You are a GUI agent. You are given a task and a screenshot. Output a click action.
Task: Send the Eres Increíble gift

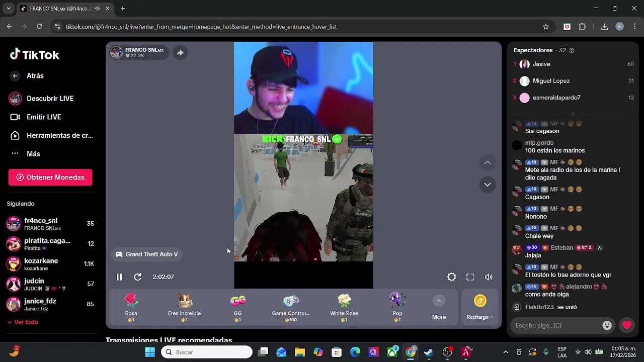(x=184, y=307)
